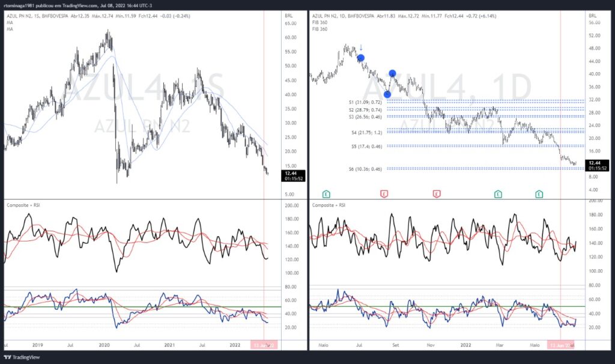This screenshot has width=615, height=364.
Task: Click the 60.00 price on the weekly scale
Action: [291, 38]
